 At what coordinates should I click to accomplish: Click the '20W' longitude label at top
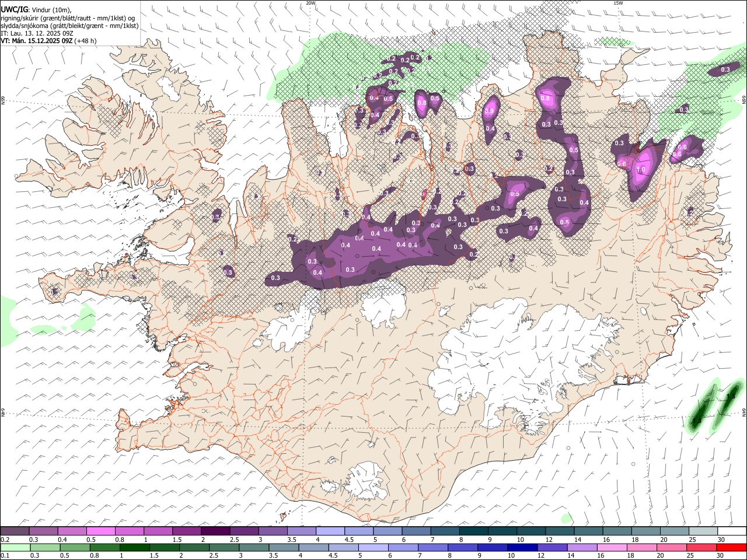pos(310,3)
